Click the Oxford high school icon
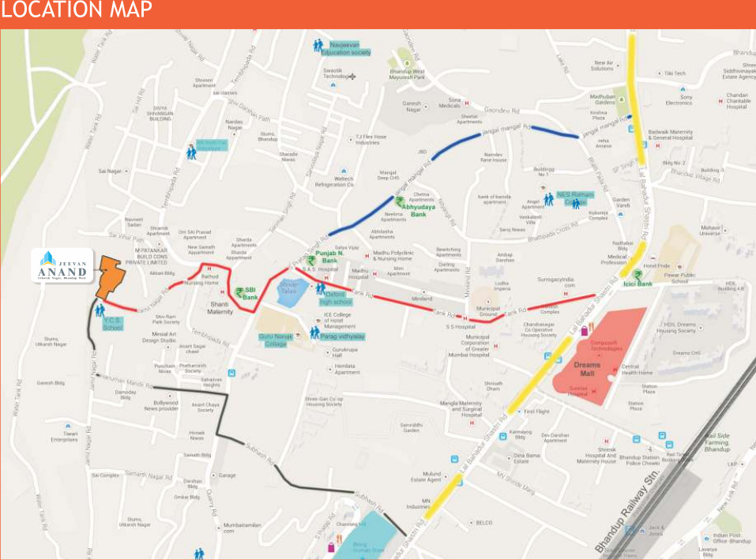 click(x=321, y=288)
